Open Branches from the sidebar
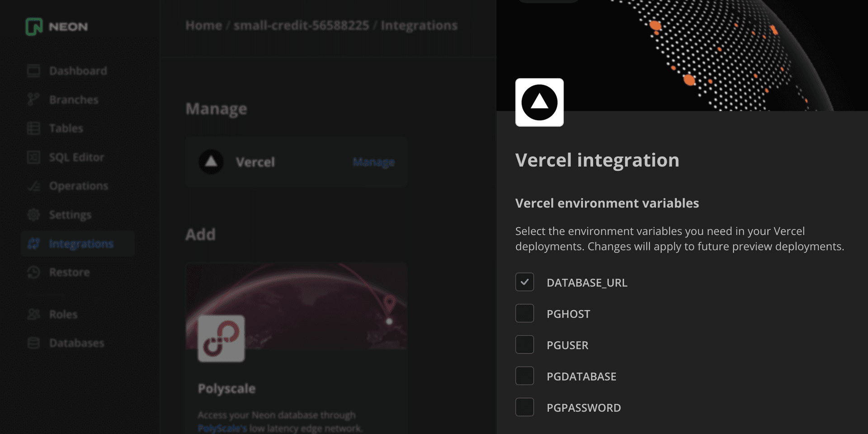The image size is (868, 434). (x=78, y=99)
